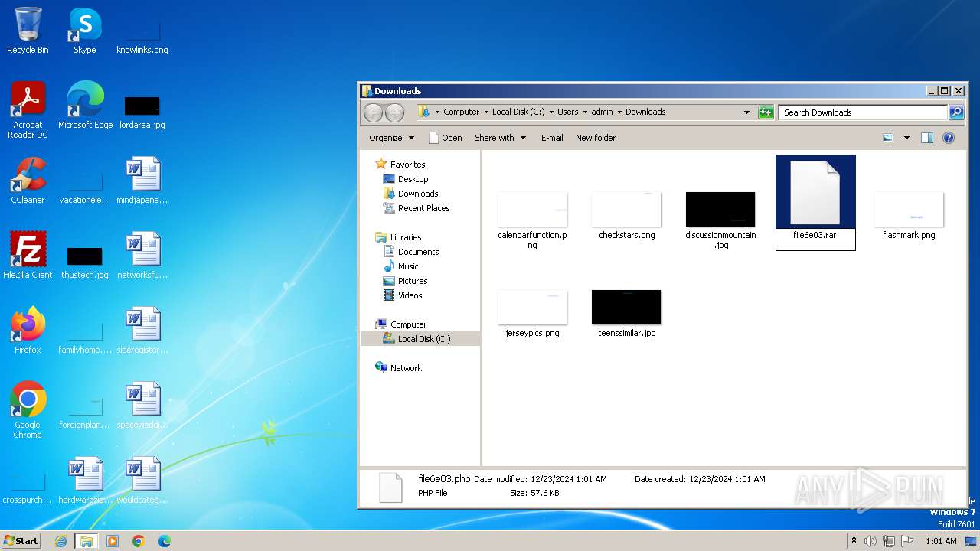Expand the view options dropdown arrow

coord(906,138)
